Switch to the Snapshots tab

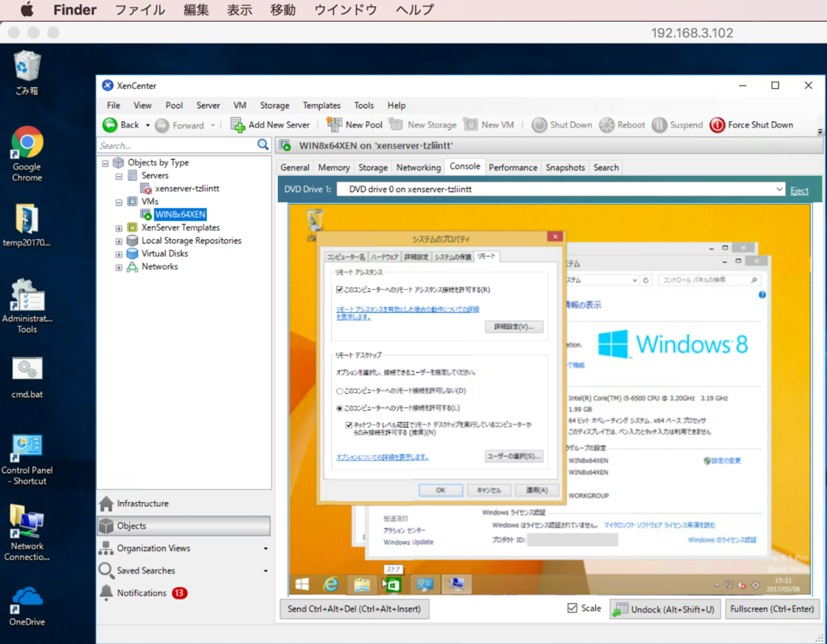pos(565,167)
